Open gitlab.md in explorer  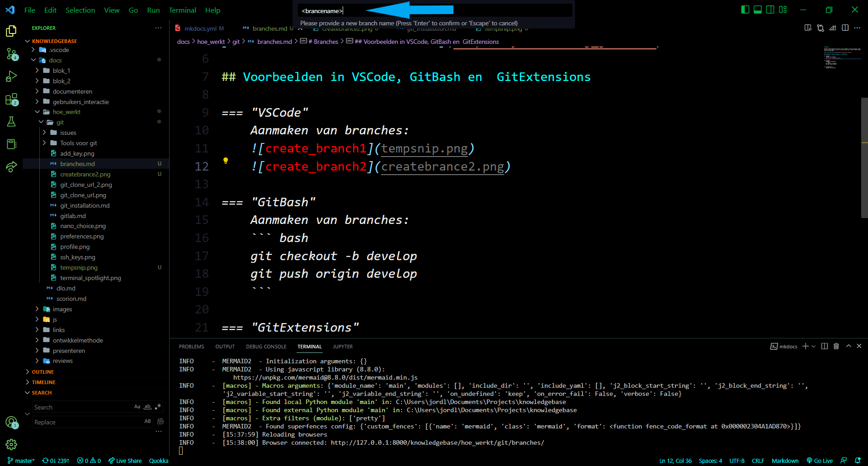pos(73,216)
